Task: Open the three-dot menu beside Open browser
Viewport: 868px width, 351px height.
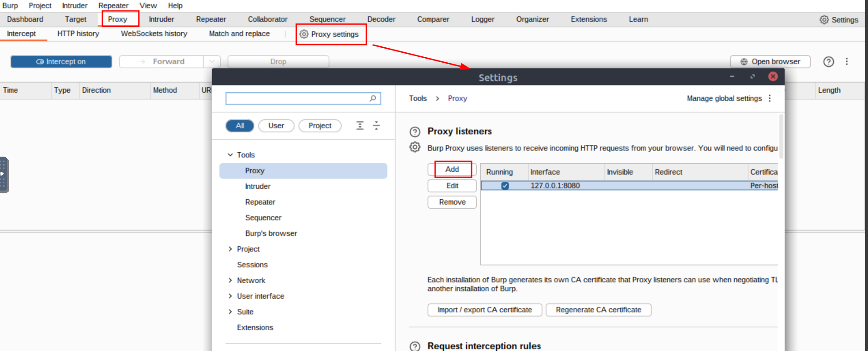Action: tap(847, 61)
